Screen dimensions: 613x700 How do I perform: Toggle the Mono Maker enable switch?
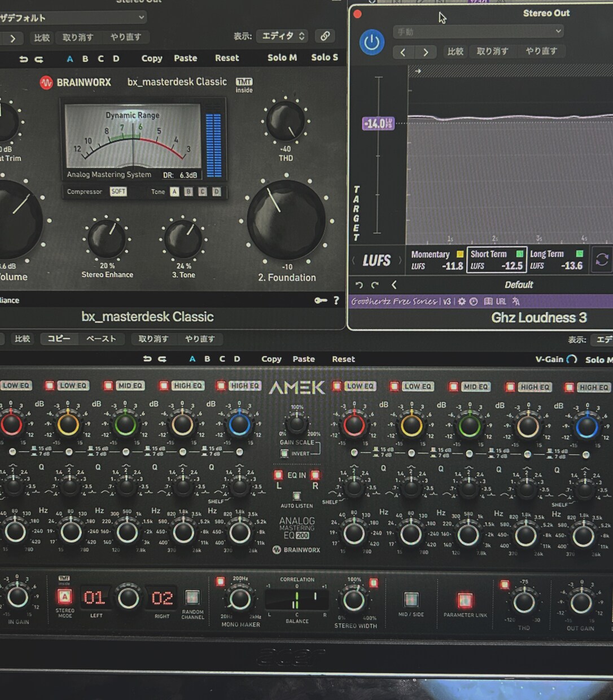[220, 581]
